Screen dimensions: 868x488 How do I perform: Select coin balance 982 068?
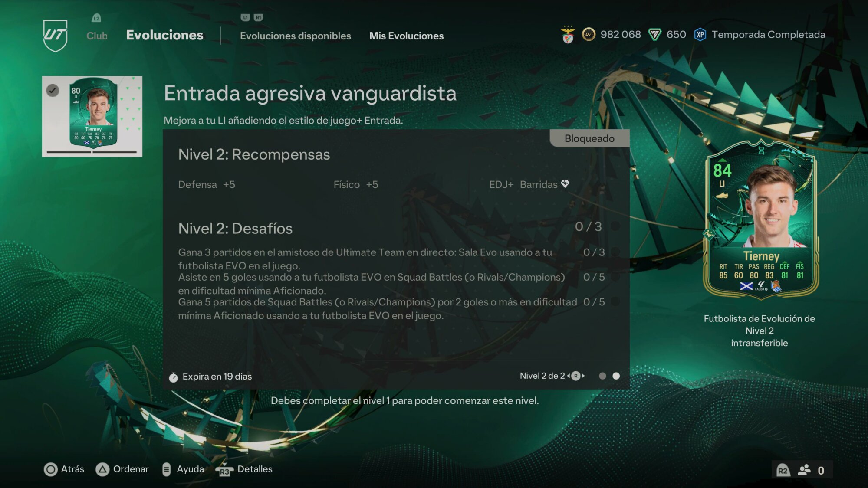(620, 35)
